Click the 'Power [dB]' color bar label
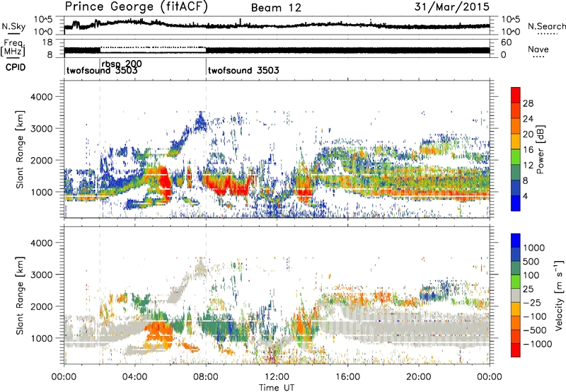 coord(541,149)
